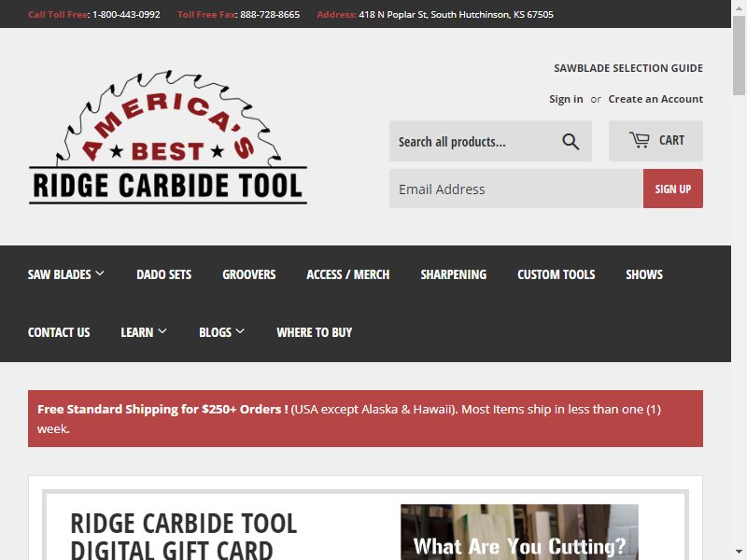747x560 pixels.
Task: Click Create an Account link
Action: coord(655,99)
